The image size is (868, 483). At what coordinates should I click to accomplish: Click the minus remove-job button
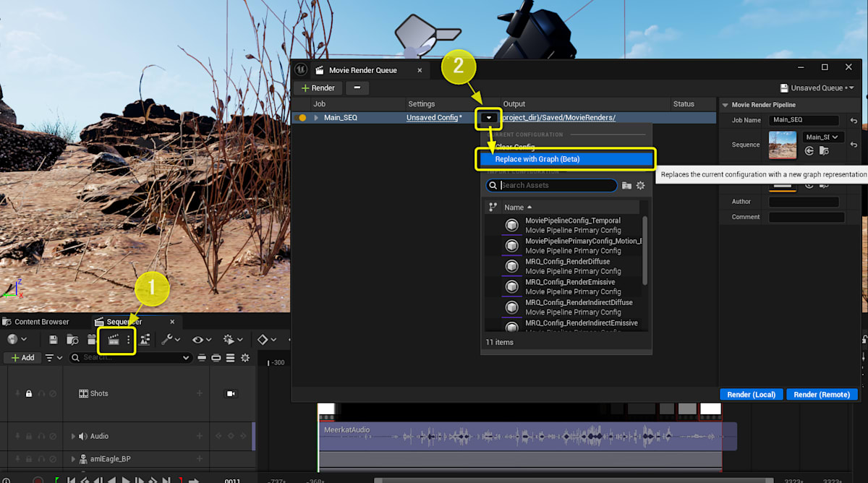click(357, 88)
